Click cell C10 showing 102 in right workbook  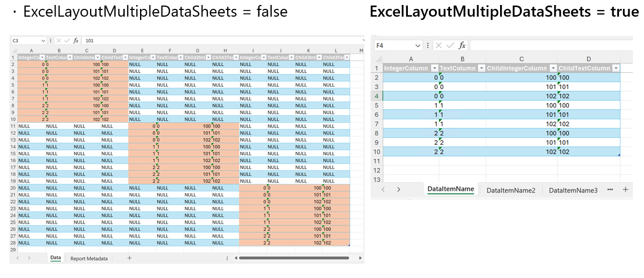coord(522,151)
